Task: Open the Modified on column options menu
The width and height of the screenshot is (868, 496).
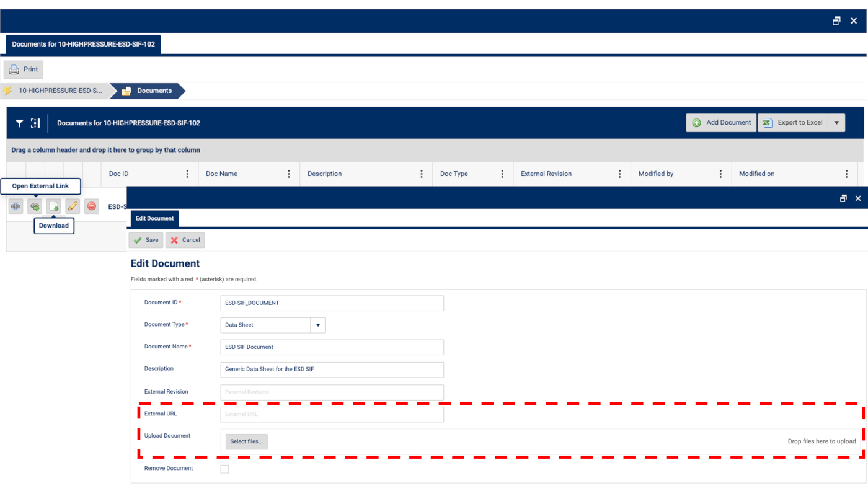Action: click(x=846, y=174)
